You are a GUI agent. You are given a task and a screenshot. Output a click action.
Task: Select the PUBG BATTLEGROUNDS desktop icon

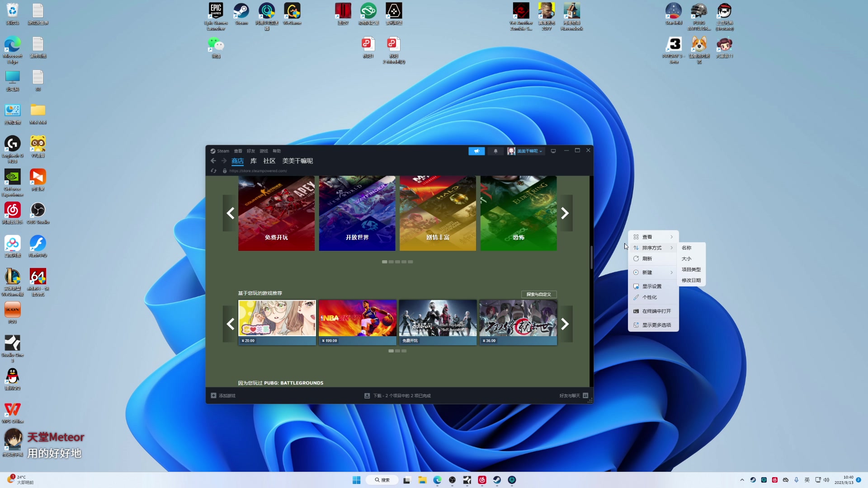point(699,16)
